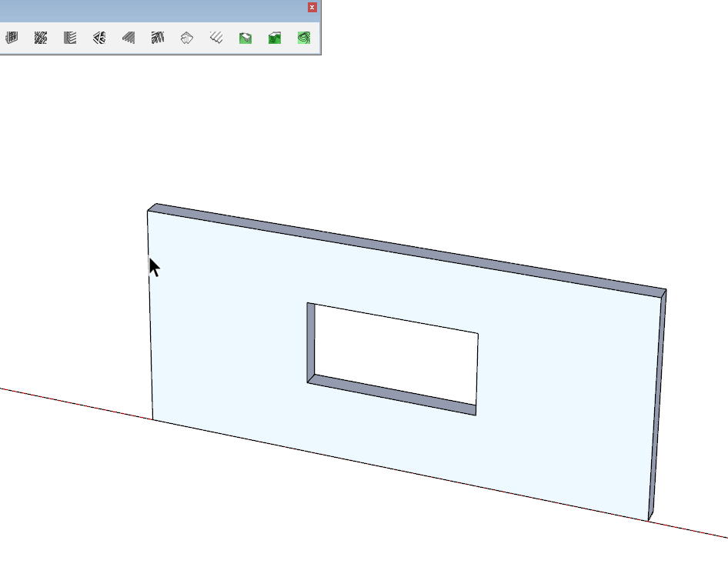Choose the horizontal louvres tool icon
The width and height of the screenshot is (728, 577).
pyautogui.click(x=70, y=38)
